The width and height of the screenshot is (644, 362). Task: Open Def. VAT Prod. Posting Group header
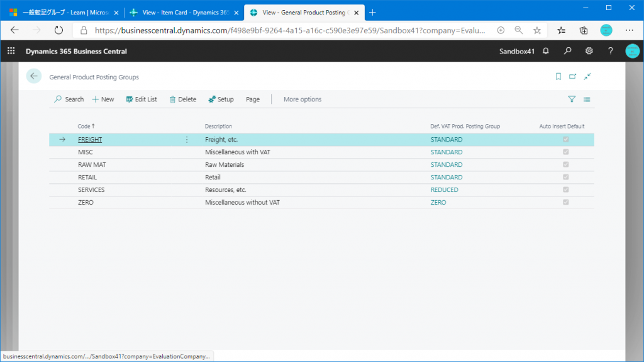pyautogui.click(x=465, y=127)
